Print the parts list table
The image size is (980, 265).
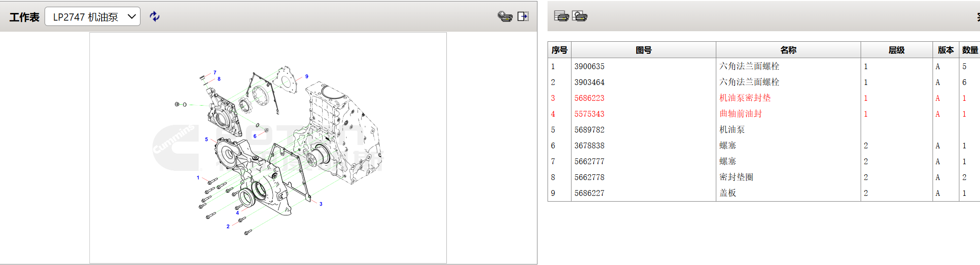561,16
